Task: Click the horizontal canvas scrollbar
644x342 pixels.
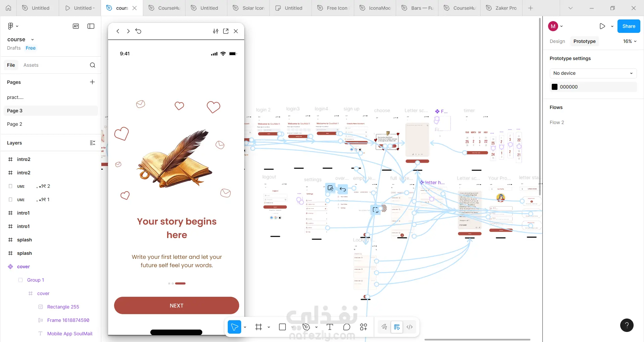Action: point(477,340)
